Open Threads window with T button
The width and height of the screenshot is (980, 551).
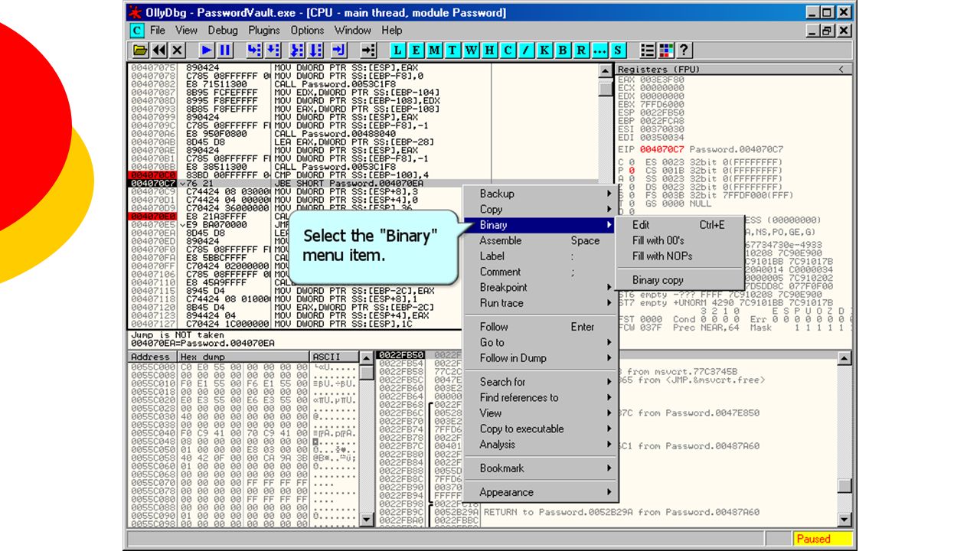[452, 51]
